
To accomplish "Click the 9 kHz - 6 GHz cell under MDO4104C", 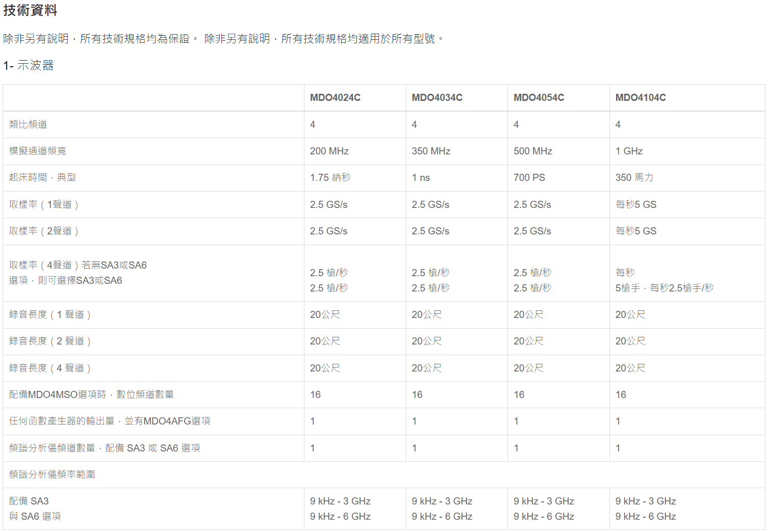I will point(646,516).
